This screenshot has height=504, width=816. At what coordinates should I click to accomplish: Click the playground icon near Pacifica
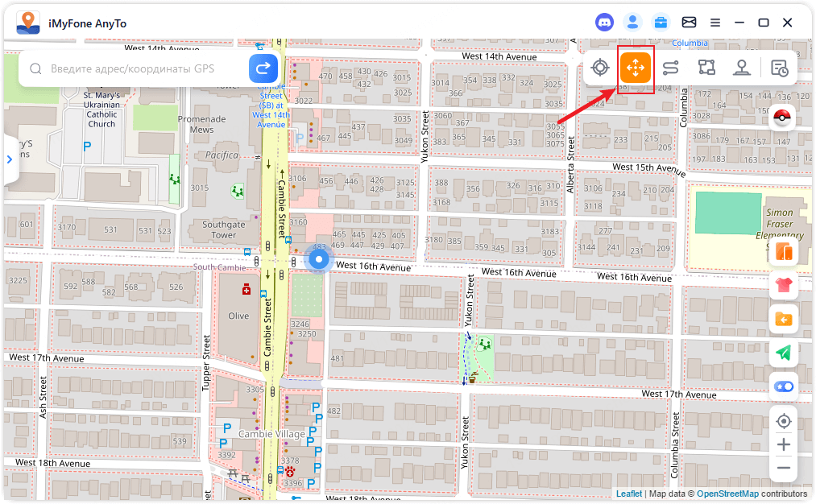pyautogui.click(x=238, y=192)
